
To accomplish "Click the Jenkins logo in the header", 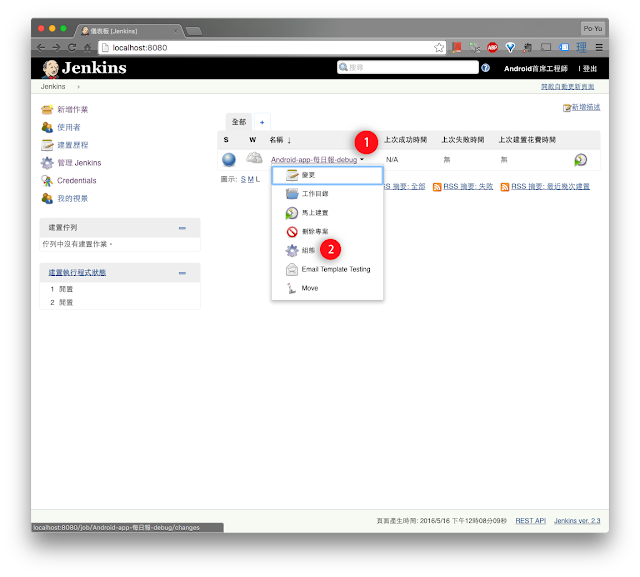I will click(84, 68).
